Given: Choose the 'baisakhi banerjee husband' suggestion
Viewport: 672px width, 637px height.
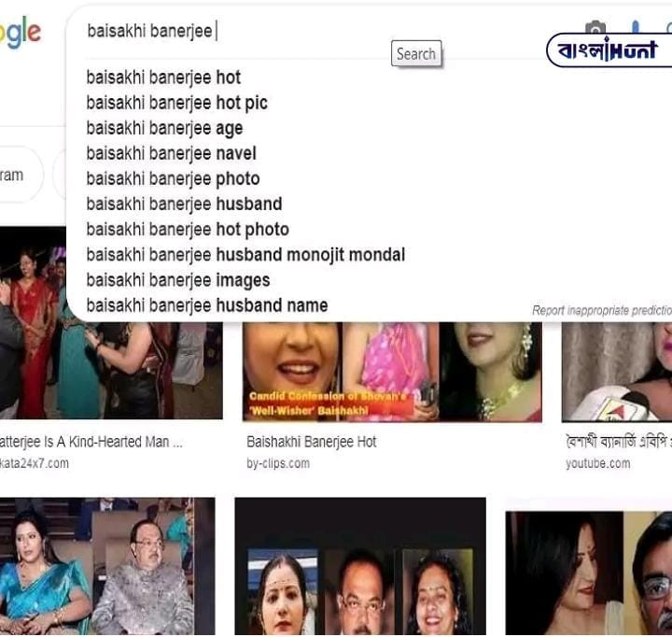Looking at the screenshot, I should point(184,205).
